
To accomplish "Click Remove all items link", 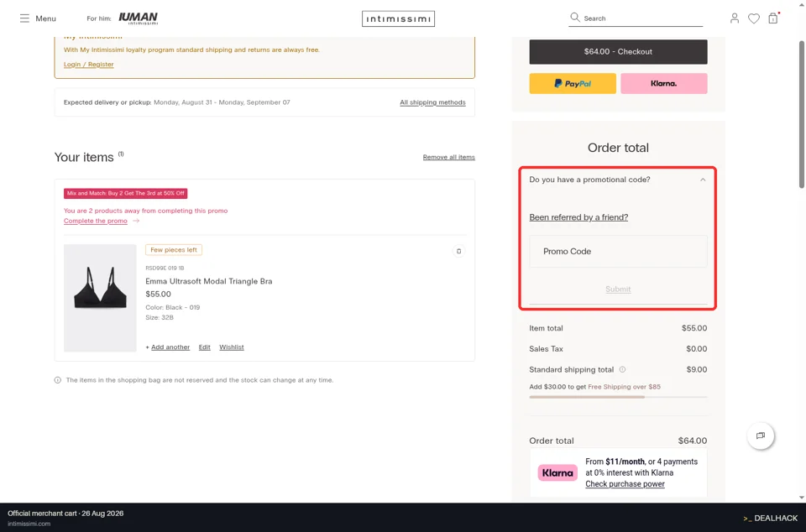I will point(448,157).
